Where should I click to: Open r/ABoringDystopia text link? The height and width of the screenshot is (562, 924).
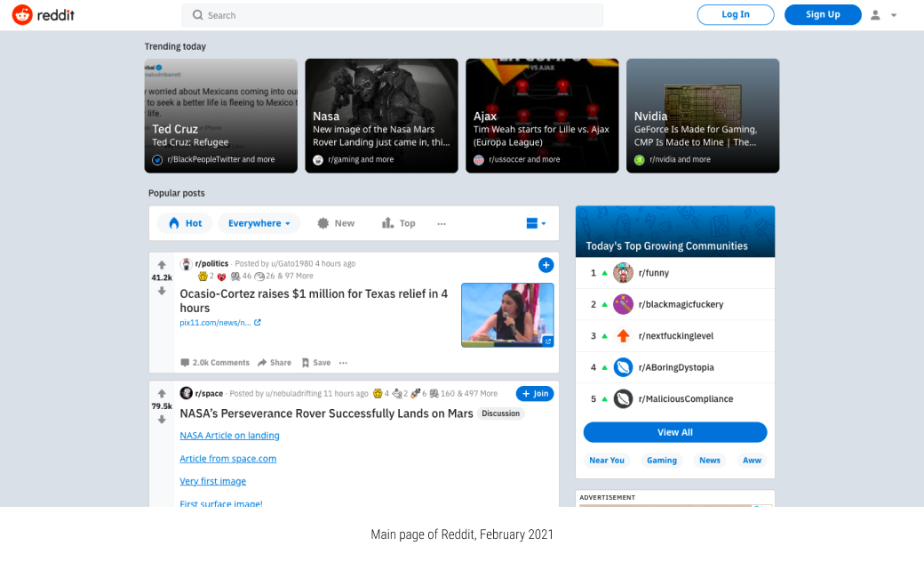click(x=676, y=367)
